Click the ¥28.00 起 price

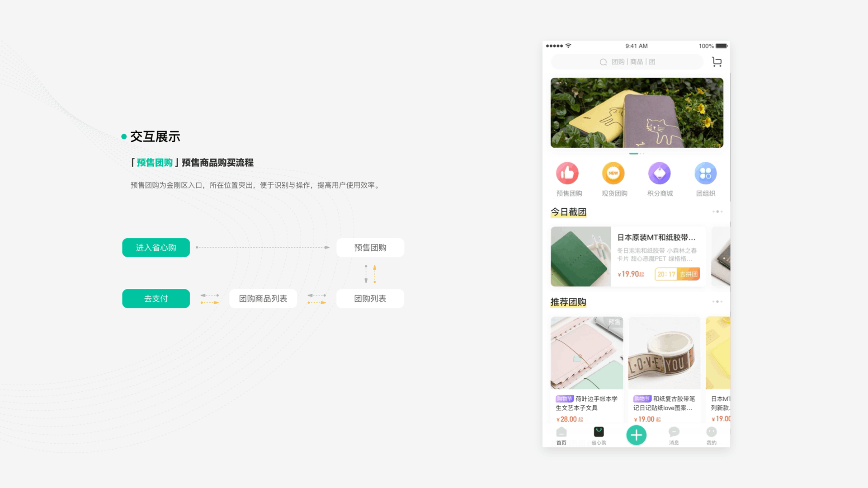tap(570, 419)
